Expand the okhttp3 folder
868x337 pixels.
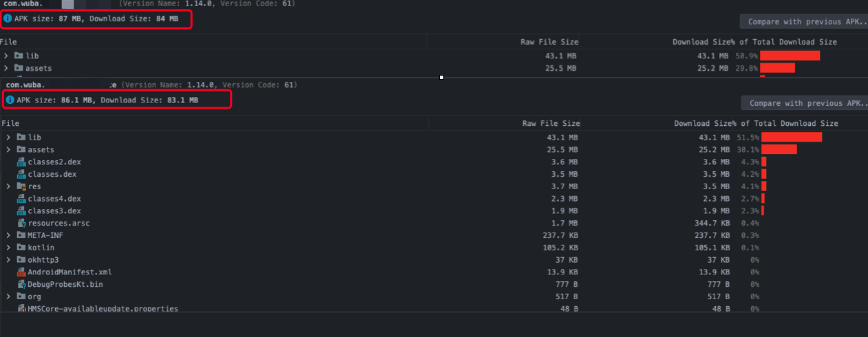(x=8, y=260)
